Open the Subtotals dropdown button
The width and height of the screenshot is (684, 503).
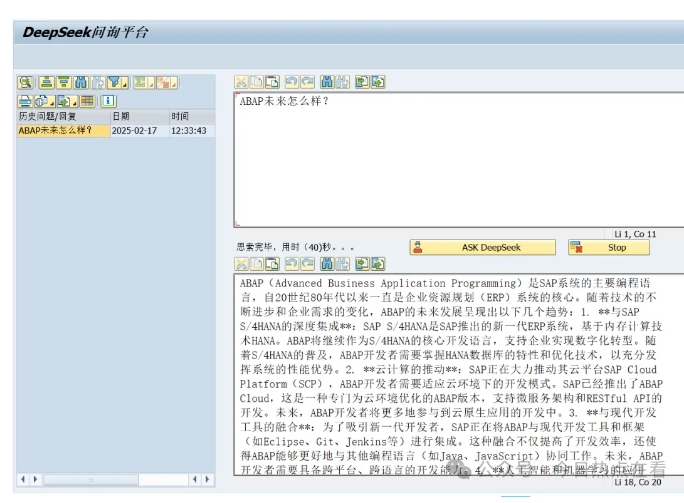point(167,82)
